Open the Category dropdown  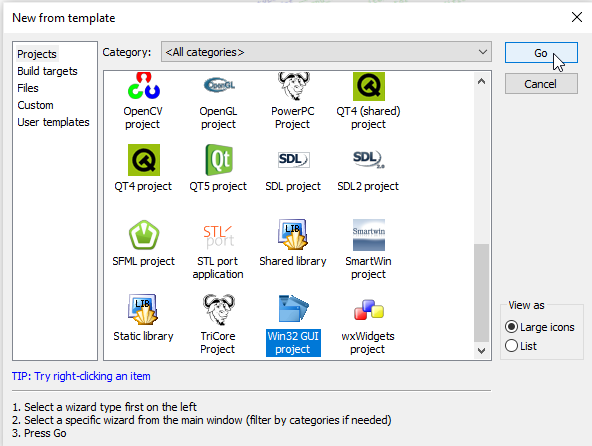tap(326, 52)
